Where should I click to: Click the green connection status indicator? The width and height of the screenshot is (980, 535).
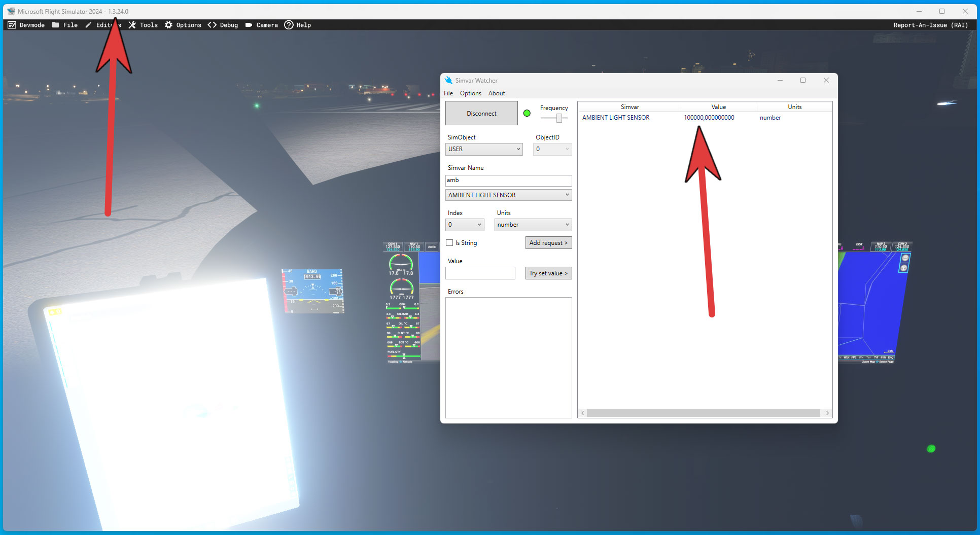[527, 113]
